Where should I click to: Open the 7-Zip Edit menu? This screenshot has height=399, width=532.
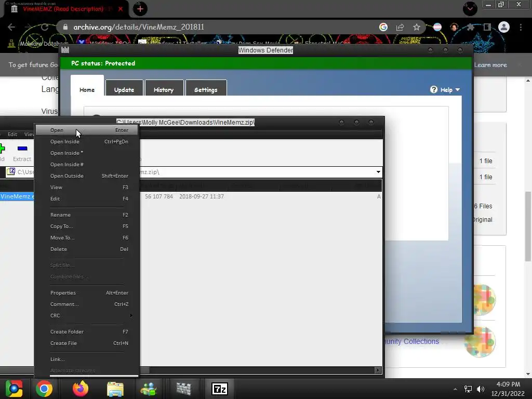(12, 135)
